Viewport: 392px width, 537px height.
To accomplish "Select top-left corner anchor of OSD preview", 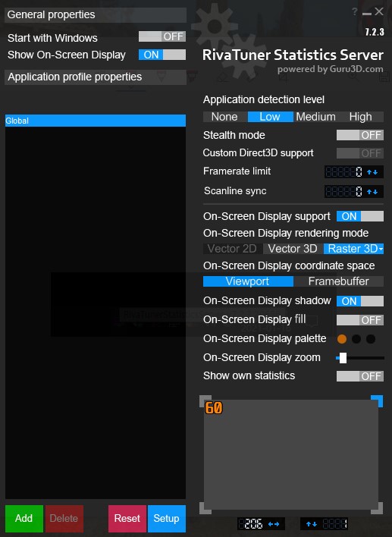I will pyautogui.click(x=205, y=400).
